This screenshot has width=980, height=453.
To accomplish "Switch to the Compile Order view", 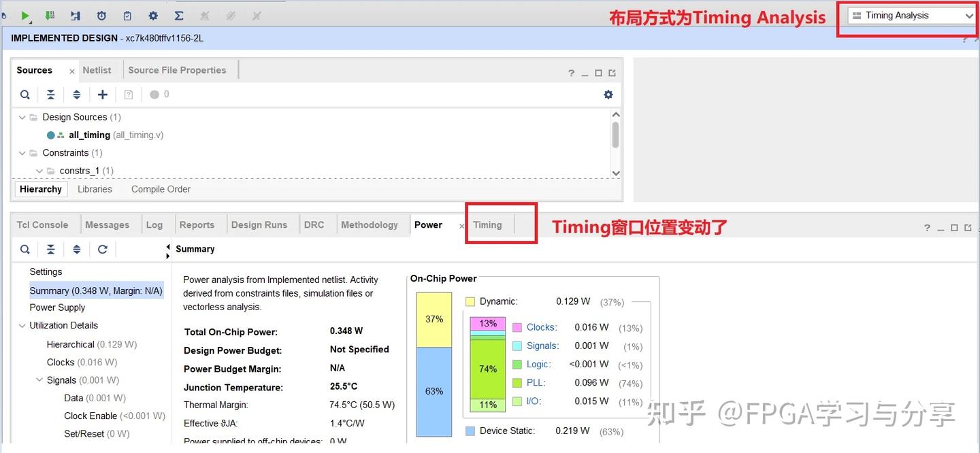I will [x=160, y=189].
